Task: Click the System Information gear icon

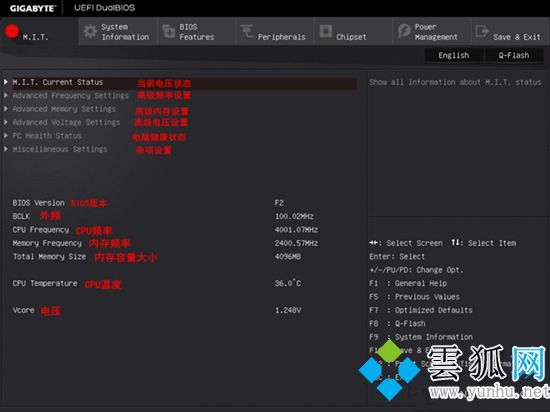Action: pyautogui.click(x=90, y=32)
